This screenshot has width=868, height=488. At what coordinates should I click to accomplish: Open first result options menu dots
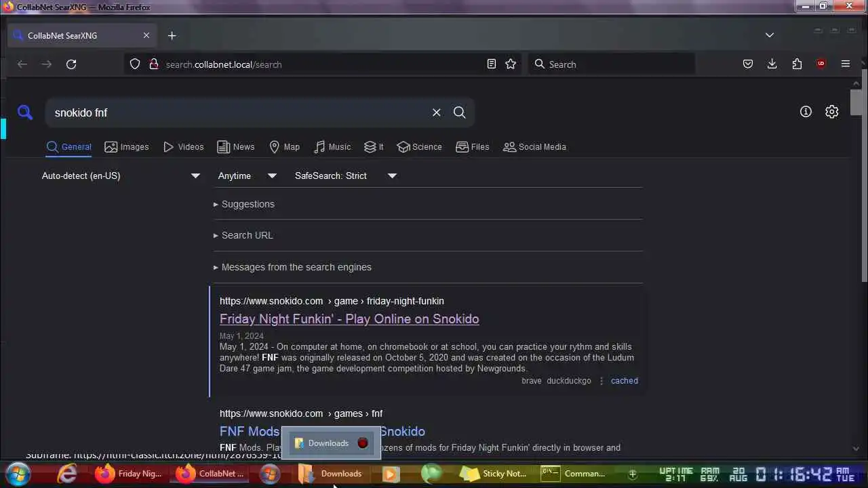tap(601, 381)
